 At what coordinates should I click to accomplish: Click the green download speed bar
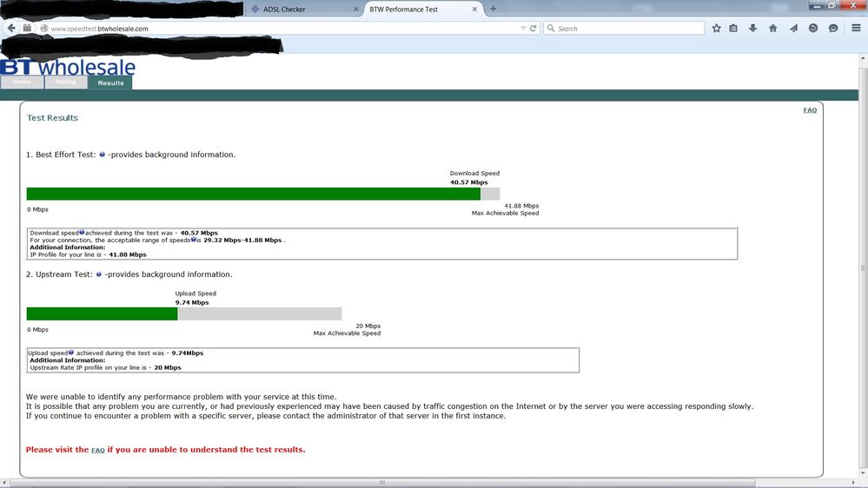[x=254, y=194]
